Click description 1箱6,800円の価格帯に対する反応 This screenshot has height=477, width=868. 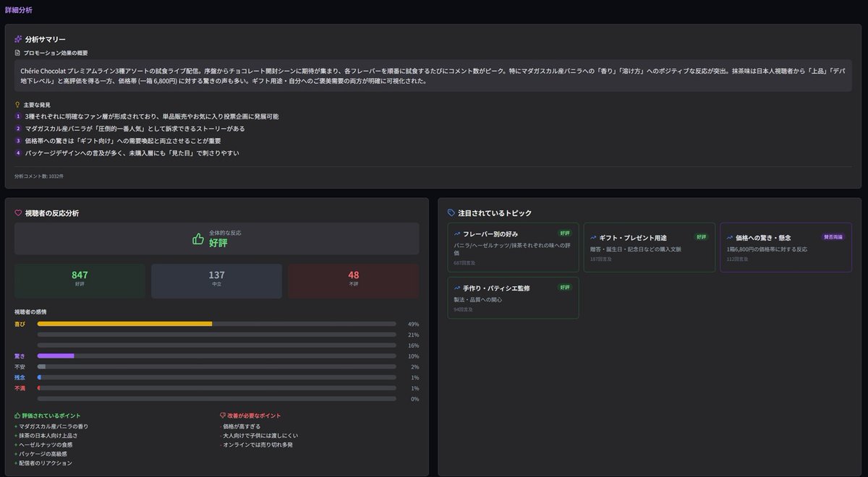(x=767, y=249)
